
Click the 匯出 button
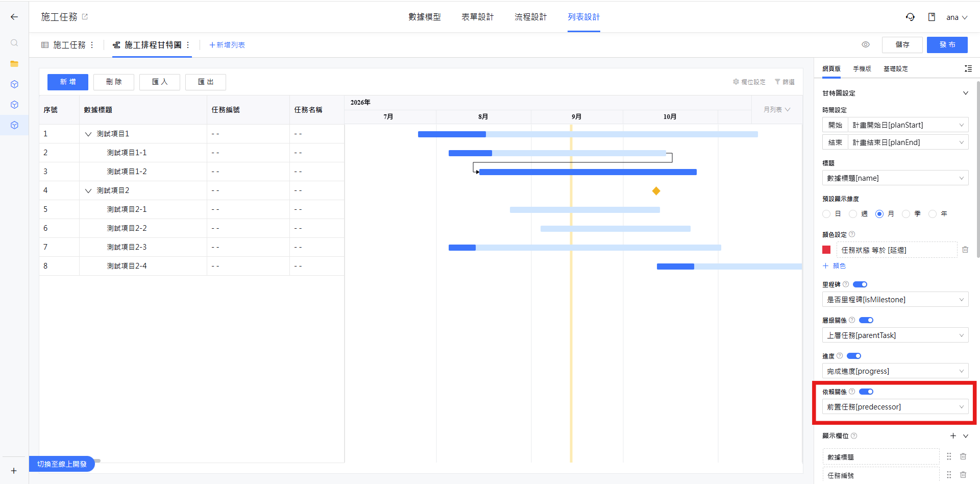tap(206, 82)
